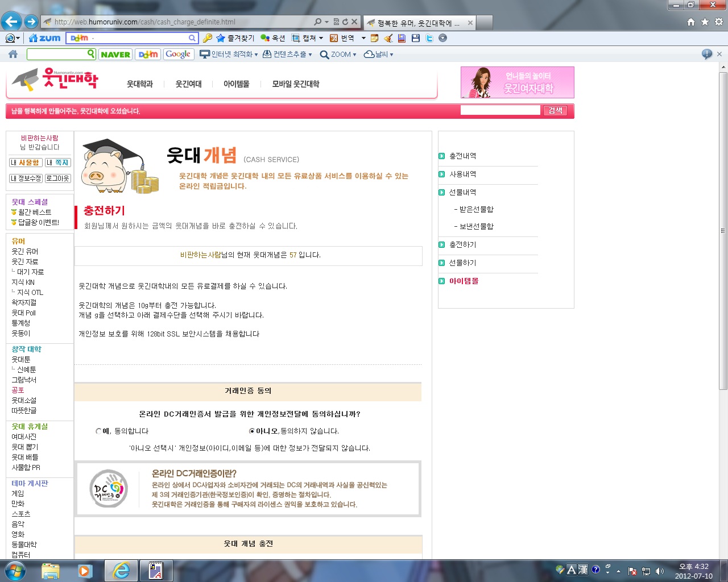Open Windows Media Player from taskbar
This screenshot has width=728, height=582.
tap(85, 571)
